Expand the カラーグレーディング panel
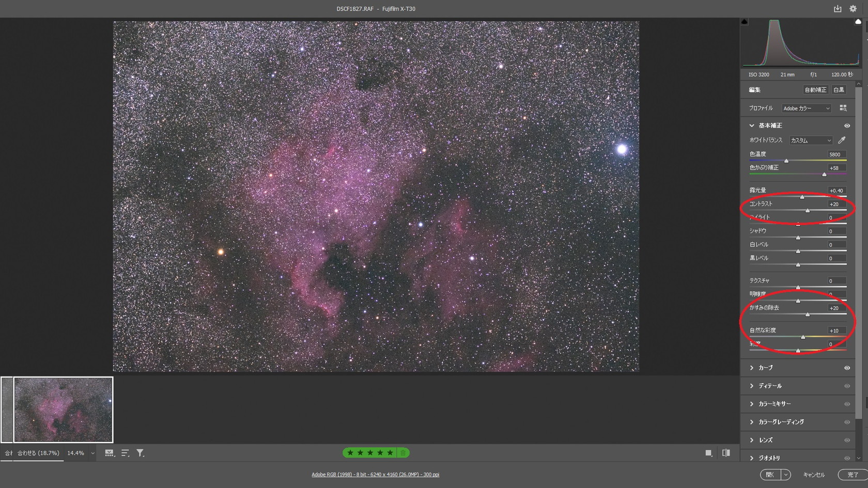The height and width of the screenshot is (488, 868). 752,422
